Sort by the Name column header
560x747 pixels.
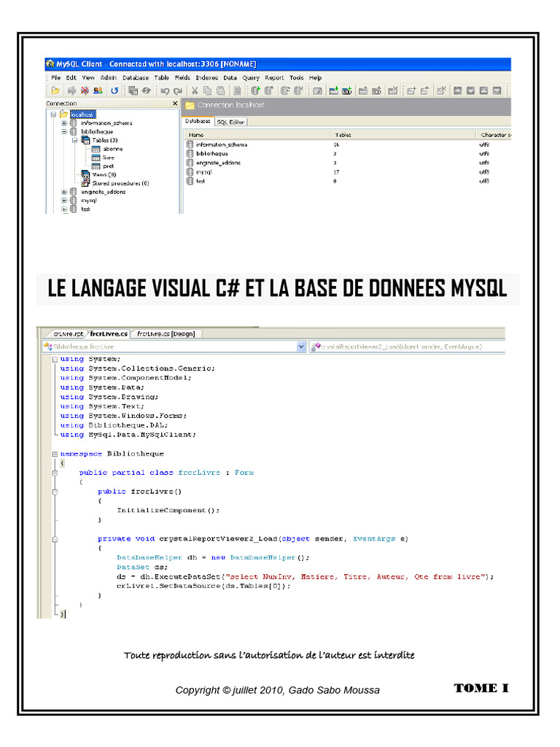pyautogui.click(x=257, y=135)
